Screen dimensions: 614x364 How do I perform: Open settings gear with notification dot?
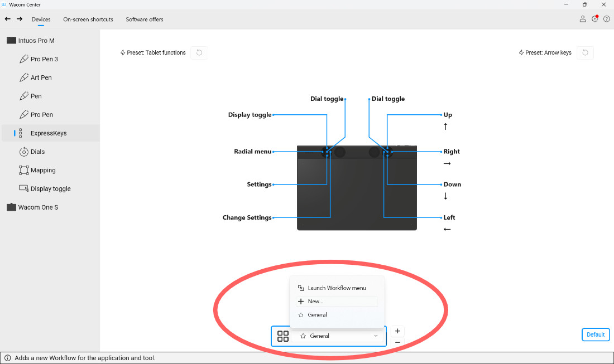(595, 19)
